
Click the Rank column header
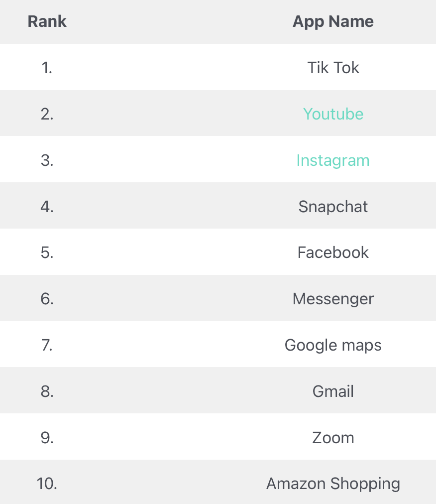(47, 21)
